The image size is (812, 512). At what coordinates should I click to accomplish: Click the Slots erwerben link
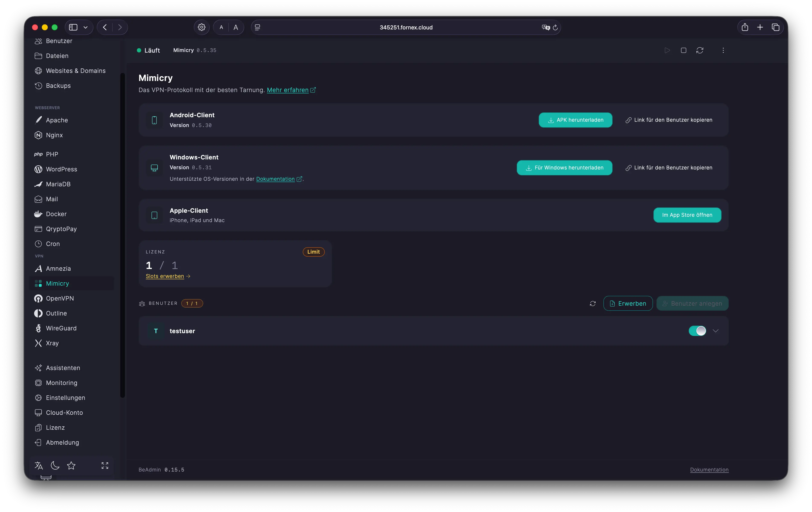pyautogui.click(x=168, y=276)
